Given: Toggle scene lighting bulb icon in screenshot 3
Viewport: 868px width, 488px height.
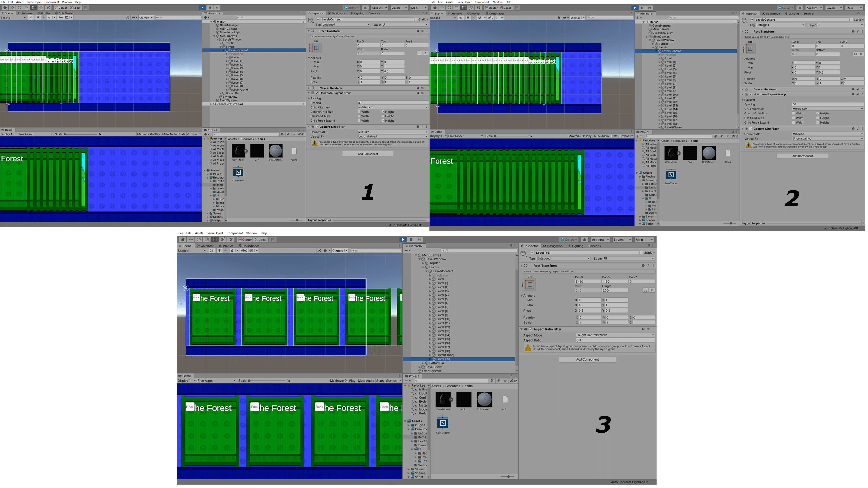Looking at the screenshot, I should tap(219, 251).
